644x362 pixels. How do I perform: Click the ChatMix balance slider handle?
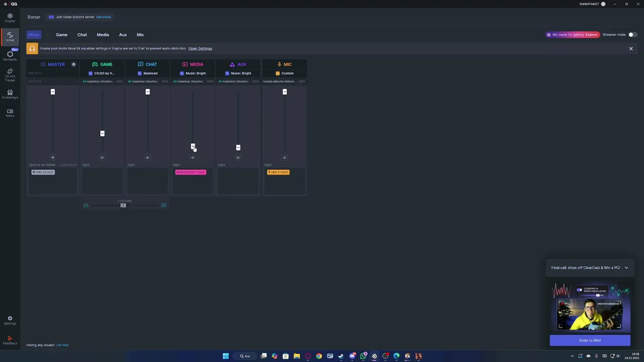(123, 205)
